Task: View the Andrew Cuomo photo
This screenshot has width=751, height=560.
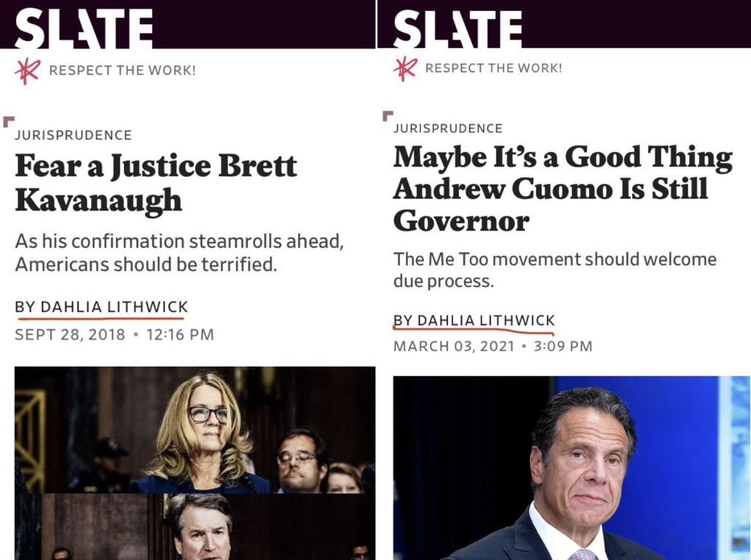Action: (571, 468)
